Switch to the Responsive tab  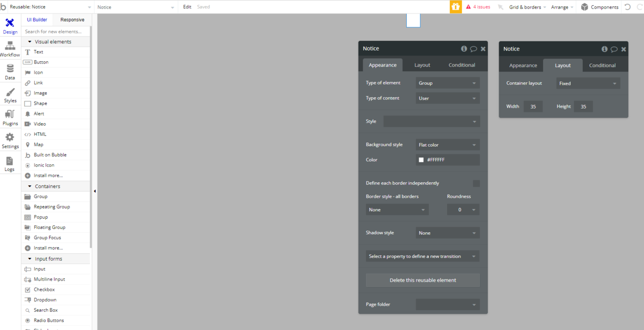coord(72,20)
